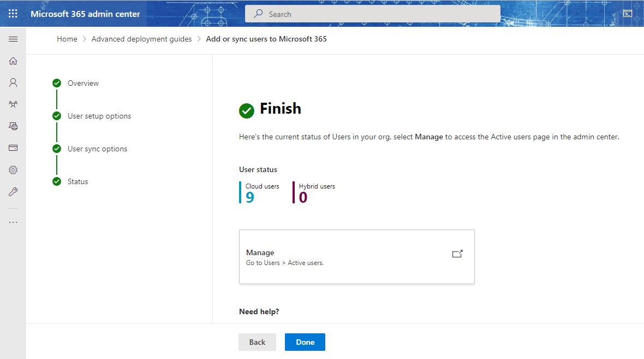Go to Home via sidebar house icon

[13, 61]
